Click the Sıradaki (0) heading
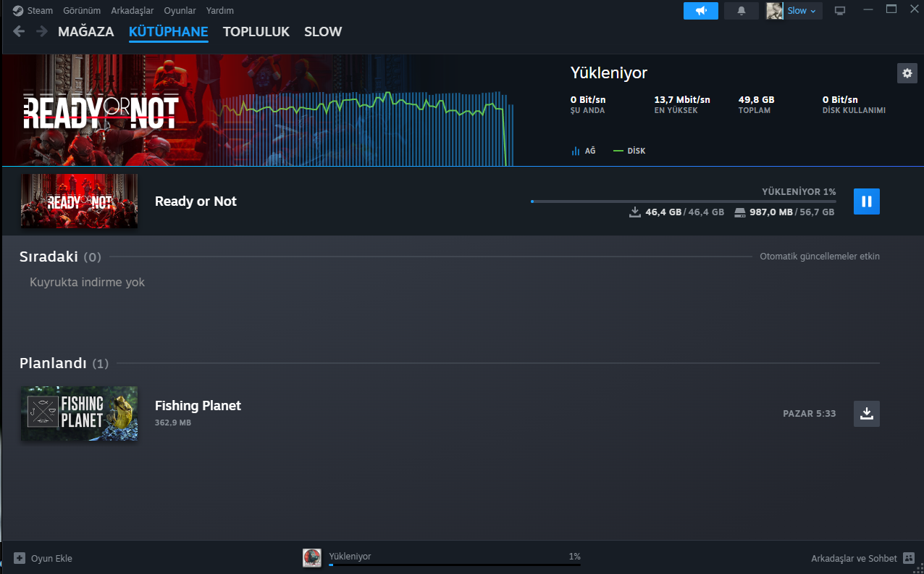 click(60, 257)
